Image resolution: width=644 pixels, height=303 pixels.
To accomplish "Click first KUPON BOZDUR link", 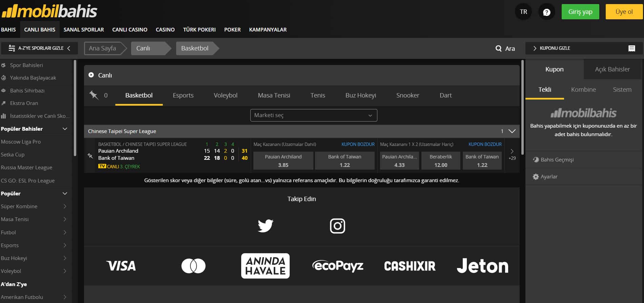I will (358, 144).
